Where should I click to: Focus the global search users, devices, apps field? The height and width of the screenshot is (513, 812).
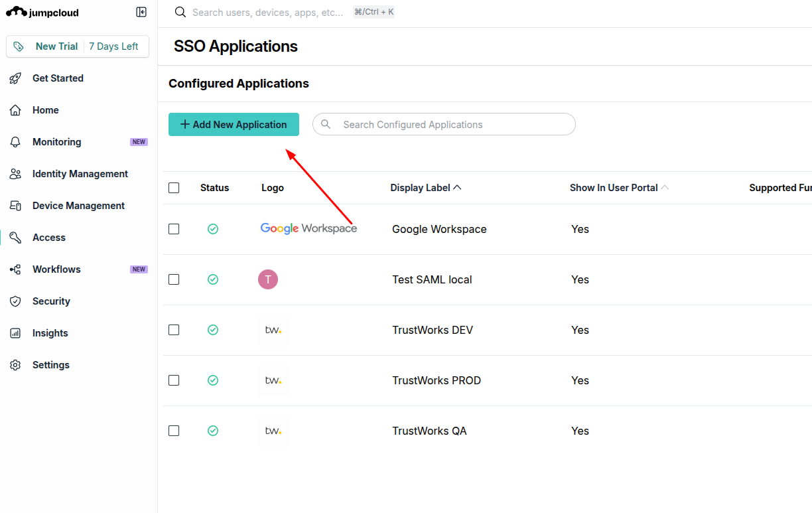click(268, 12)
